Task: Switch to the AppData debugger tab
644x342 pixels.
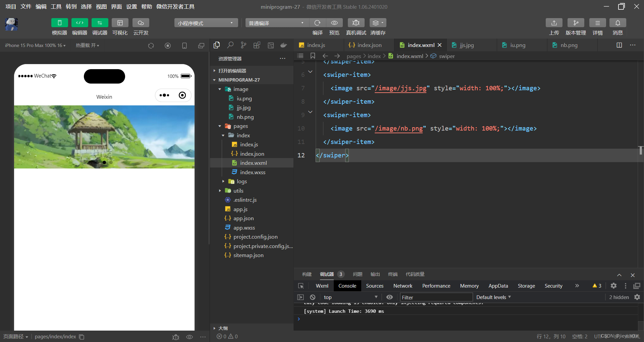Action: tap(498, 286)
